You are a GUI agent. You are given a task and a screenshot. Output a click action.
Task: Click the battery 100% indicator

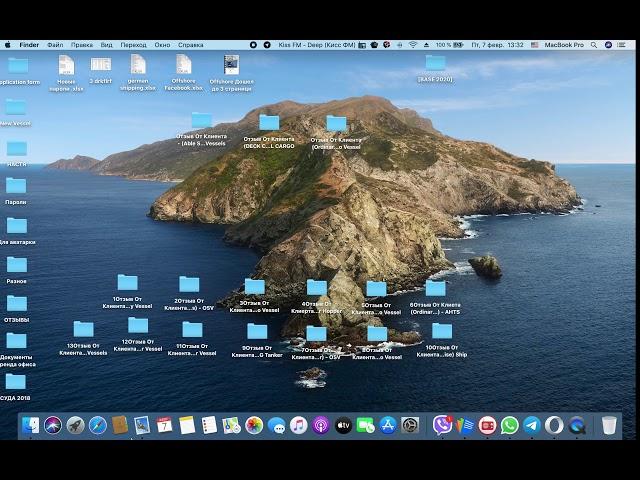tap(449, 45)
